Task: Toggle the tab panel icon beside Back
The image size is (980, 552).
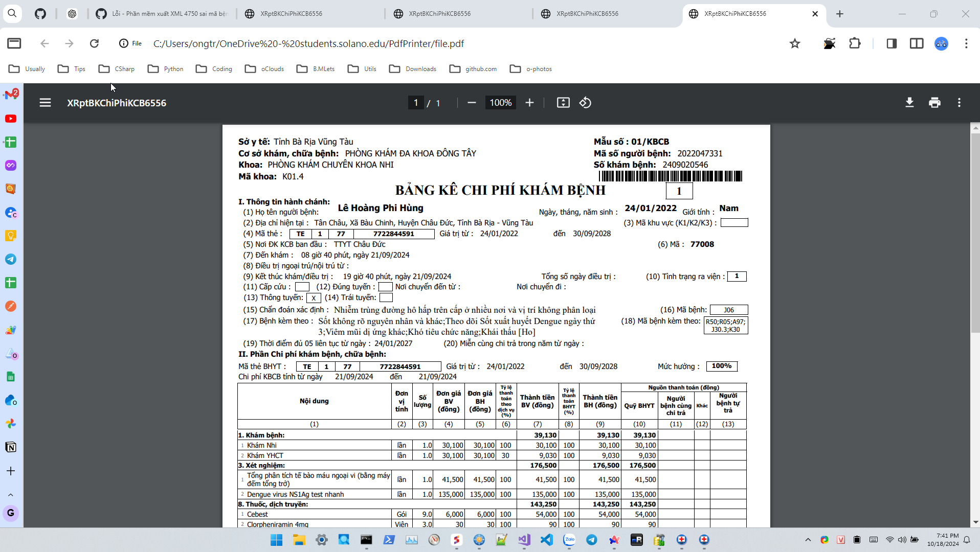Action: coord(14,43)
